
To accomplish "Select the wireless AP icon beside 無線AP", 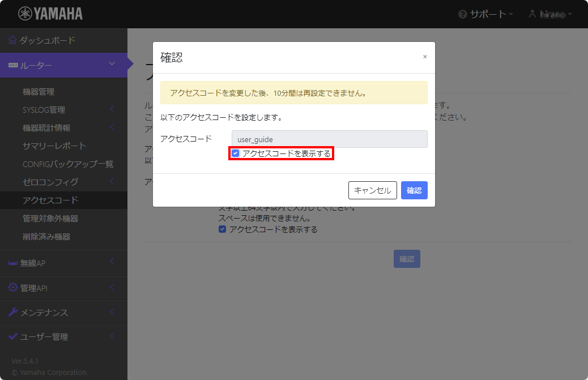I will pyautogui.click(x=14, y=263).
